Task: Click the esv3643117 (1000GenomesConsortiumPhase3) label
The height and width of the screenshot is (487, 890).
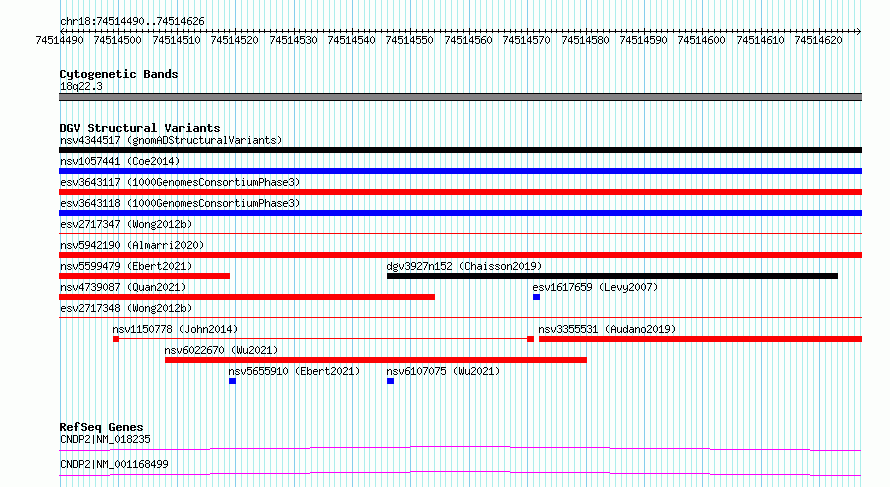Action: 180,182
